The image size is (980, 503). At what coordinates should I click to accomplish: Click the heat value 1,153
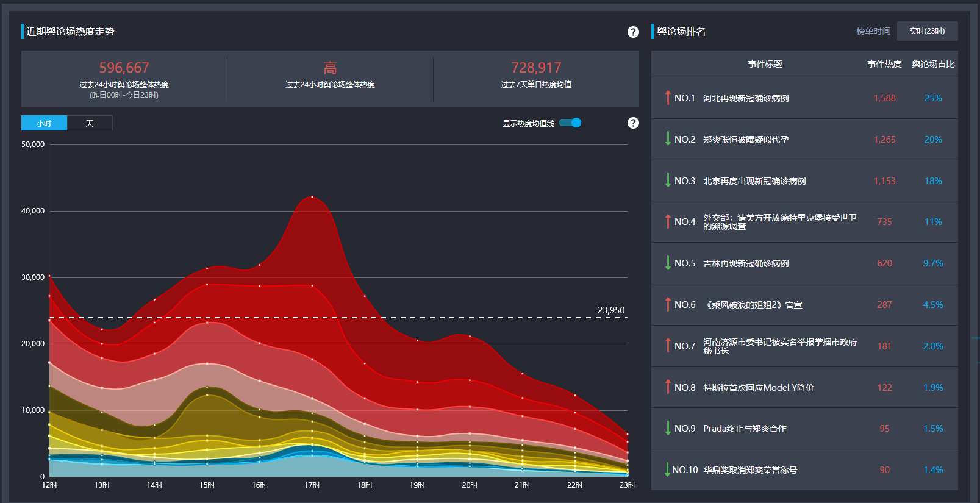(884, 181)
